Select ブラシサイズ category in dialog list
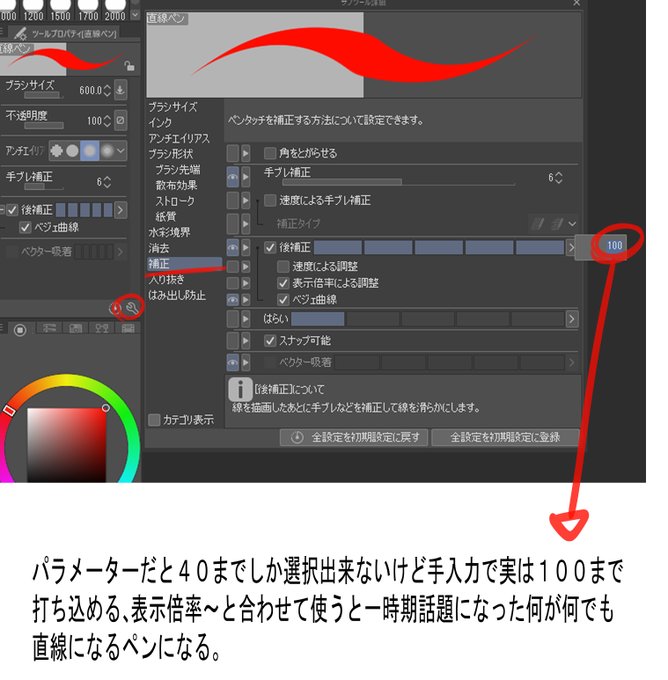The image size is (668, 680). 173,107
